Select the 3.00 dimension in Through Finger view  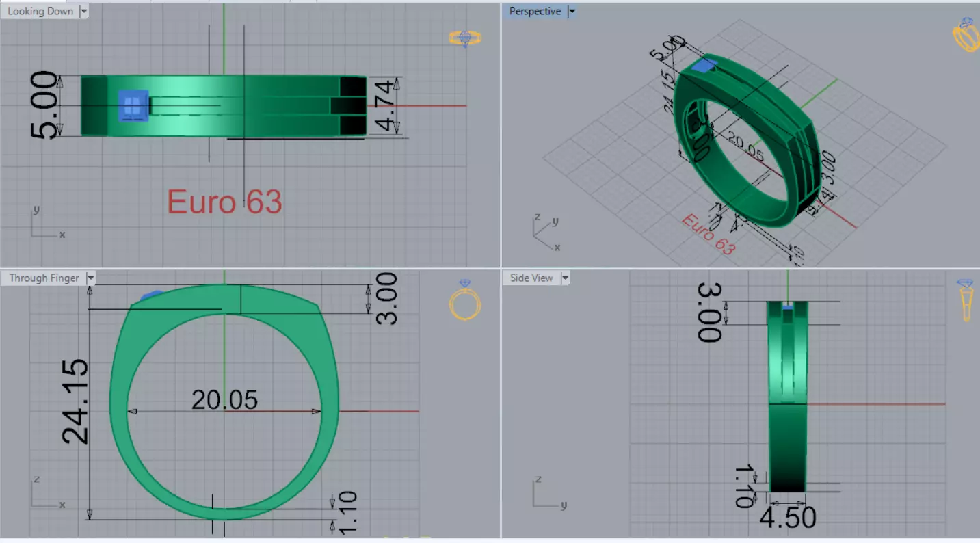pos(386,298)
